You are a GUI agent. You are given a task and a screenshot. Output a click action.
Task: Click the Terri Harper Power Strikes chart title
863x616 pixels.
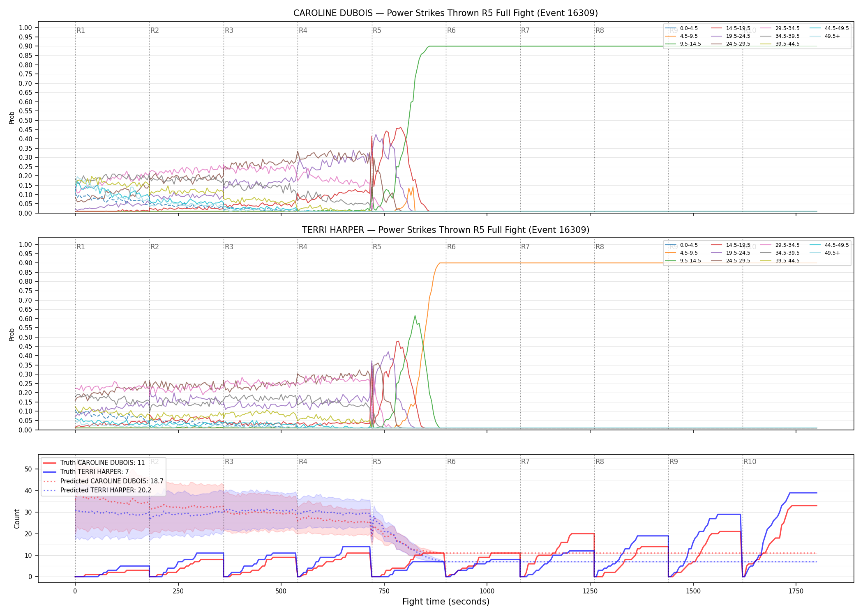coord(445,230)
